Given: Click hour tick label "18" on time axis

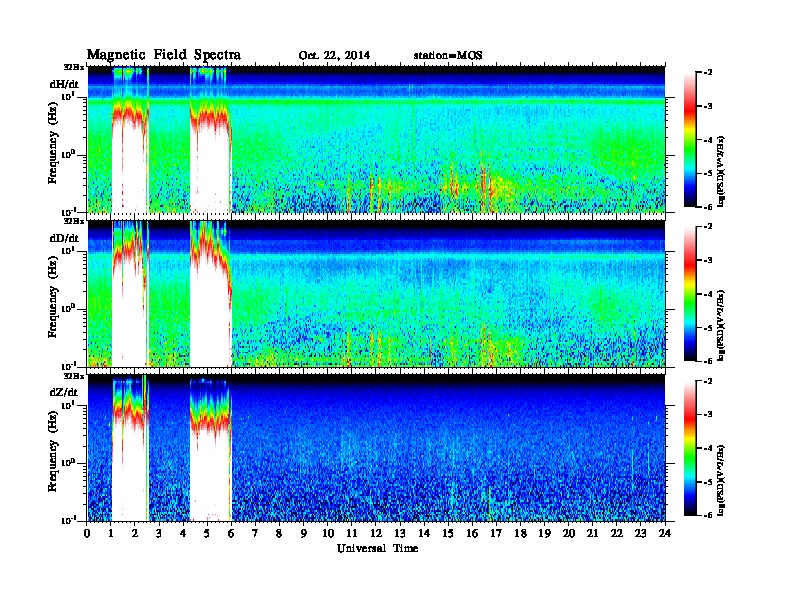Looking at the screenshot, I should 520,534.
